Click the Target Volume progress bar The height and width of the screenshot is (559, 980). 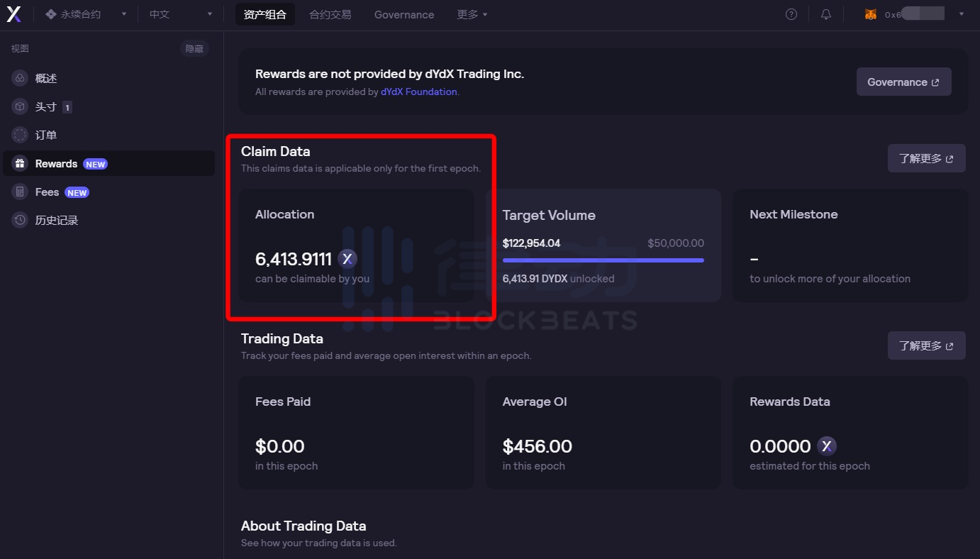pos(603,260)
